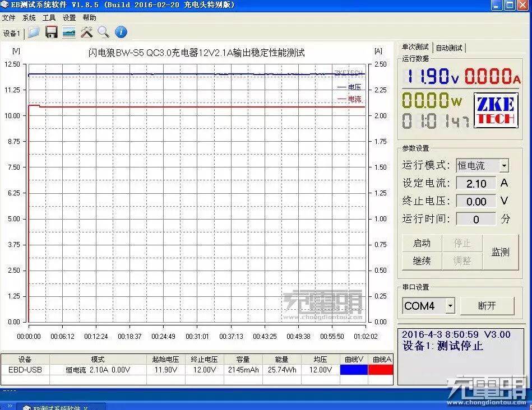Click the 电流 legend entry in chart
The height and width of the screenshot is (410, 532).
(349, 99)
